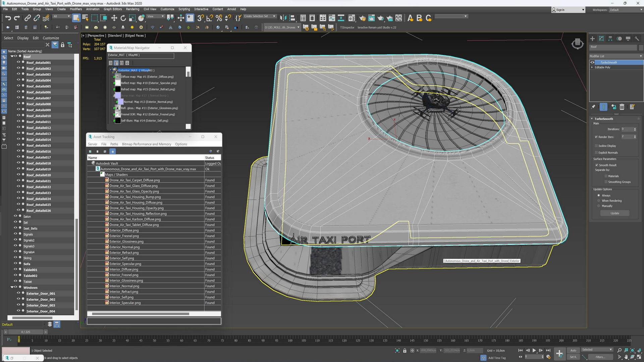644x362 pixels.
Task: Select the Manually update option
Action: [x=599, y=206]
